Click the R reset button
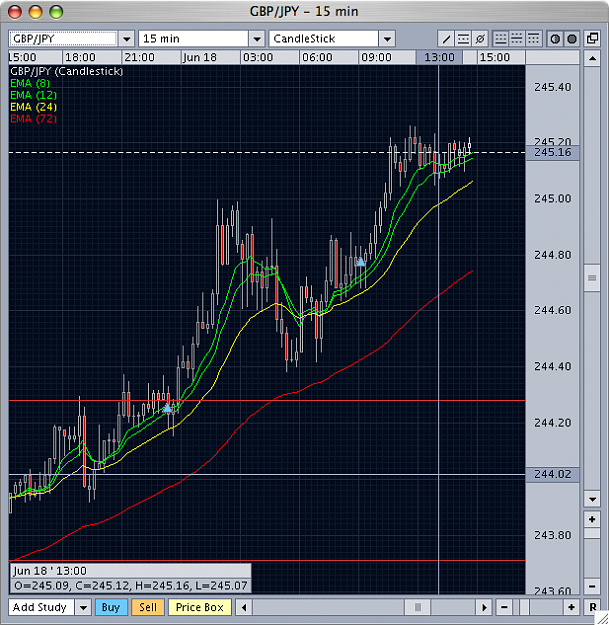The image size is (609, 625). [x=592, y=607]
